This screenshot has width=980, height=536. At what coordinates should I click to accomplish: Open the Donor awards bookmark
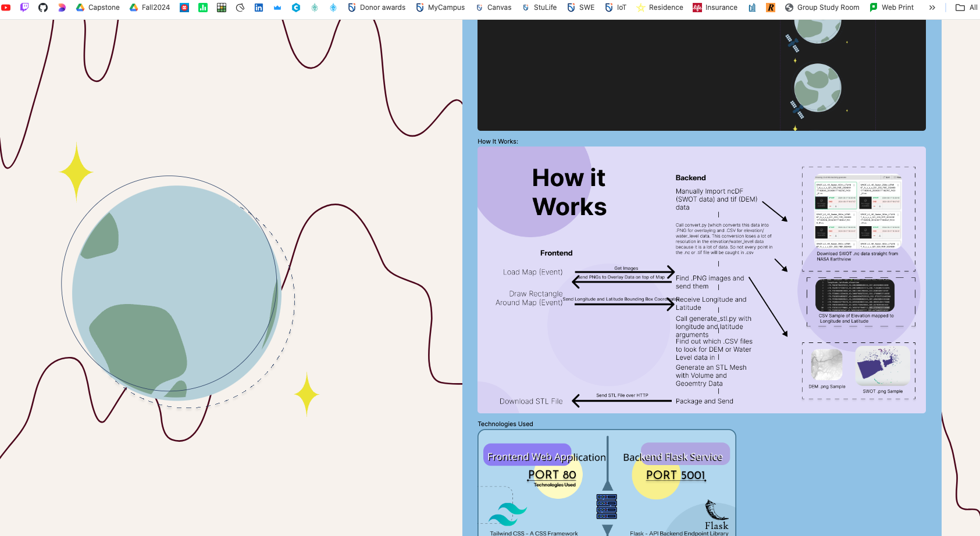pyautogui.click(x=376, y=8)
